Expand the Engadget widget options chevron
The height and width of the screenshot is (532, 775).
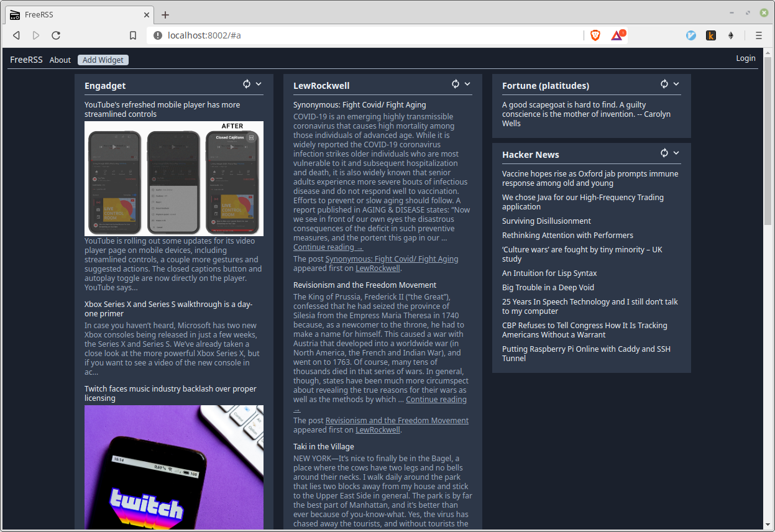(x=259, y=84)
